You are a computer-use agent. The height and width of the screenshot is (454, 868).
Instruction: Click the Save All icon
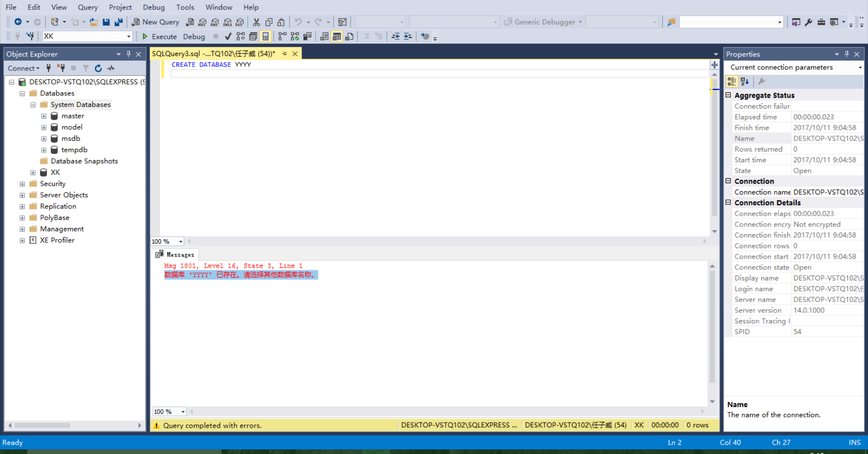(118, 22)
